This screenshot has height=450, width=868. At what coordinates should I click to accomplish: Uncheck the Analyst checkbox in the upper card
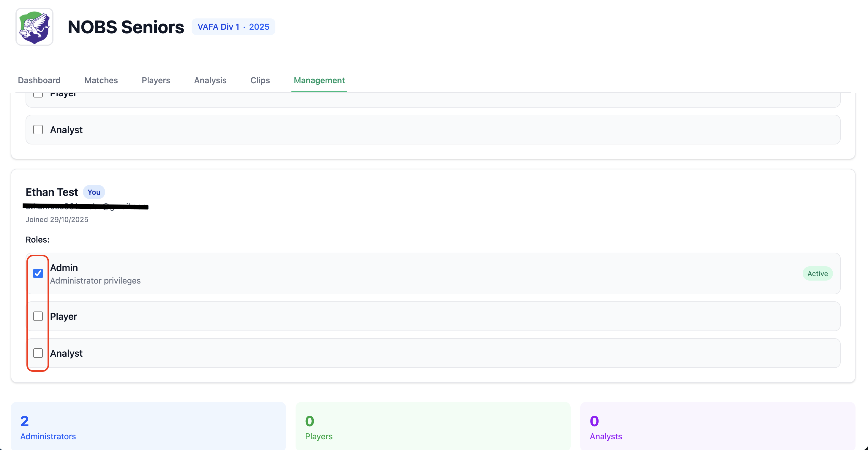click(x=38, y=129)
